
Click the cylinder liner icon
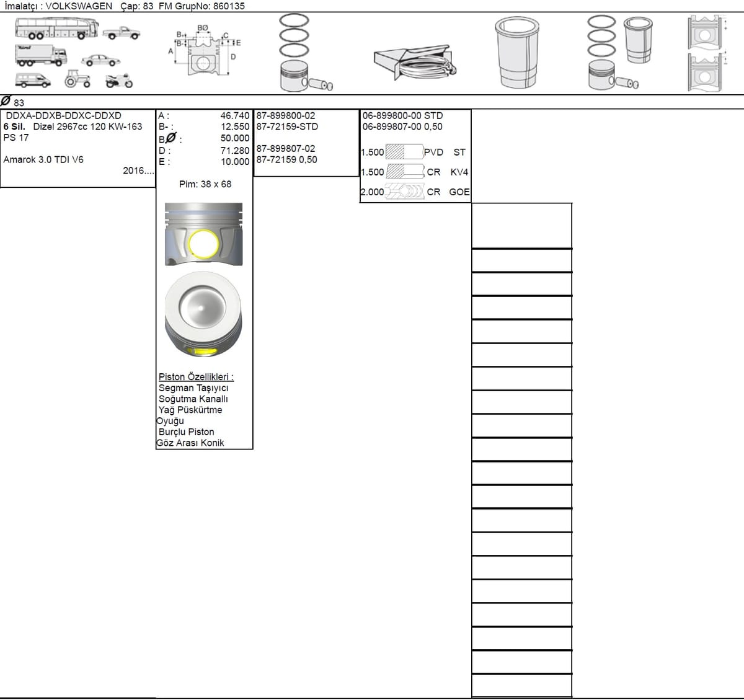coord(516,53)
